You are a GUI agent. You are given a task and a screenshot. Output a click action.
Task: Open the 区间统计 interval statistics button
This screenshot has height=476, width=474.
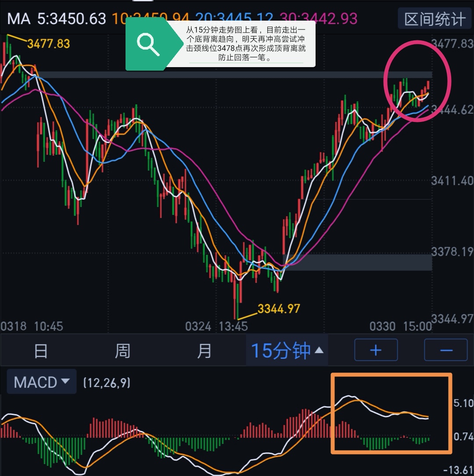click(x=435, y=19)
